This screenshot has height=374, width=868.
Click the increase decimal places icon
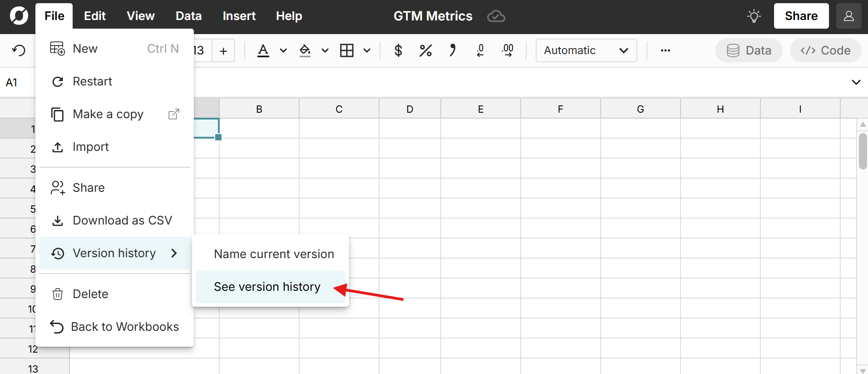tap(508, 50)
